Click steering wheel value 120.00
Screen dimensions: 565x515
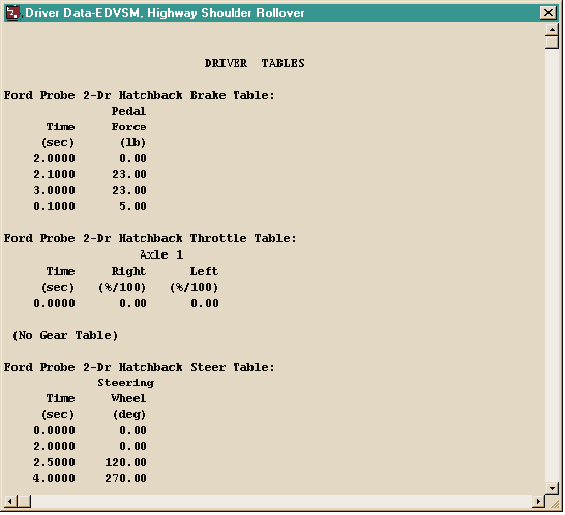click(126, 462)
